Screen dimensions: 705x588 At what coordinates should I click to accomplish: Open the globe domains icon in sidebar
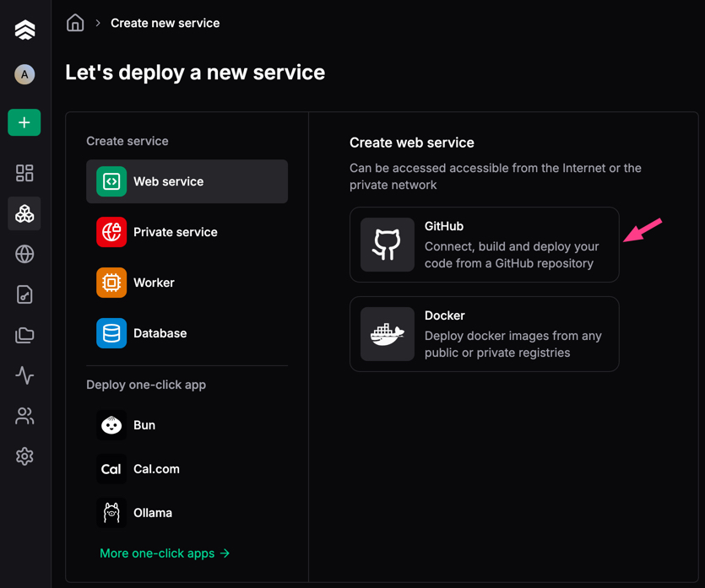[x=24, y=254]
